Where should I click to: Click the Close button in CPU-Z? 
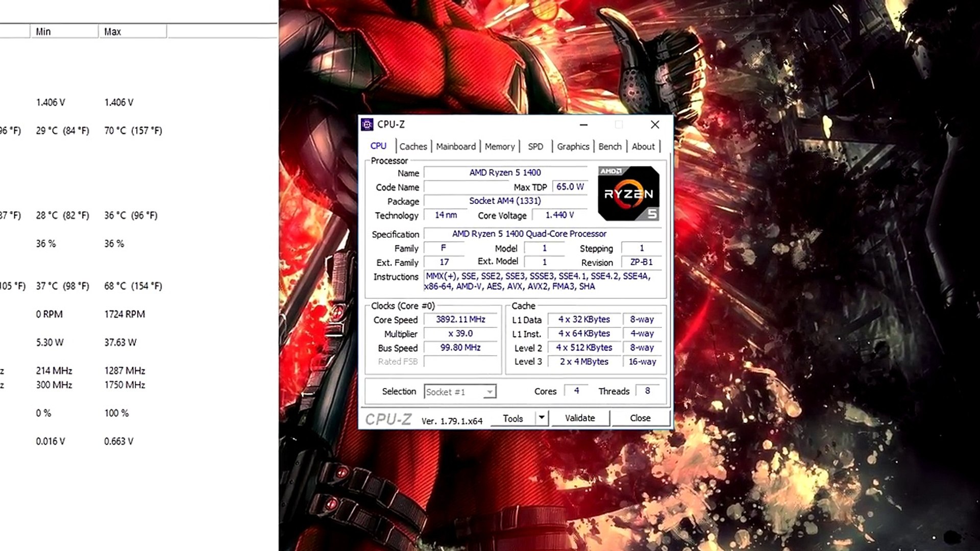point(640,418)
